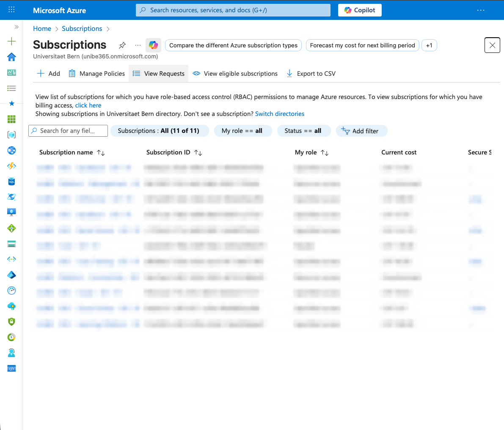
Task: Click the Home icon in the sidebar
Action: coord(11,57)
